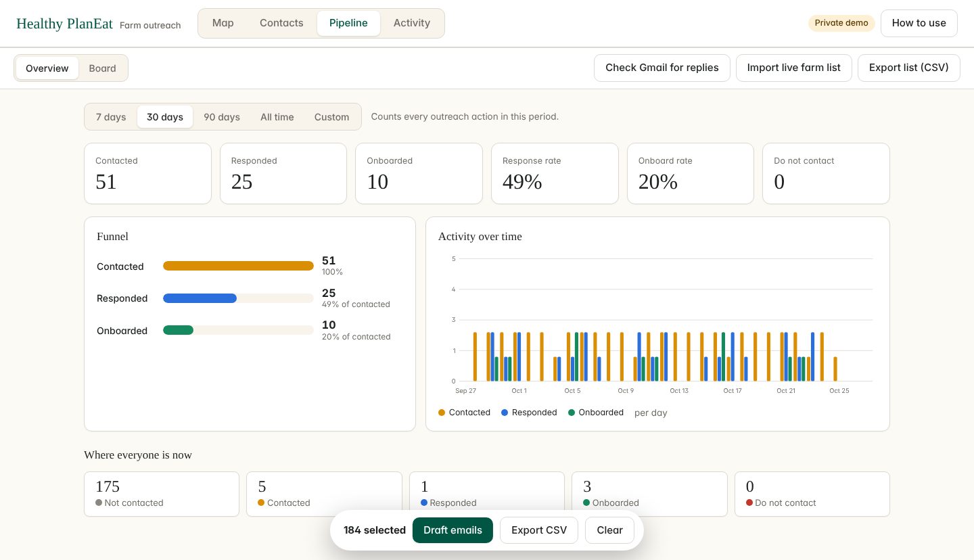Choose the 7 days range
The image size is (974, 560).
111,117
